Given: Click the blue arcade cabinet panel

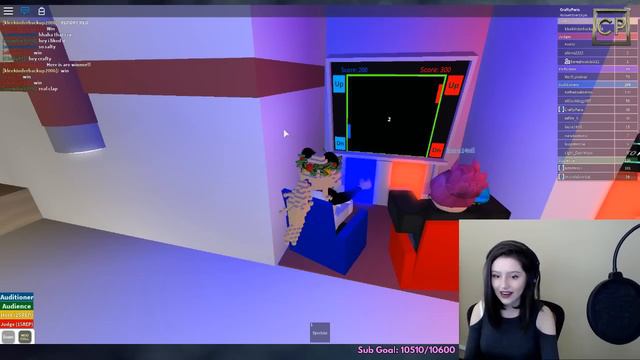Looking at the screenshot, I should coord(360,181).
